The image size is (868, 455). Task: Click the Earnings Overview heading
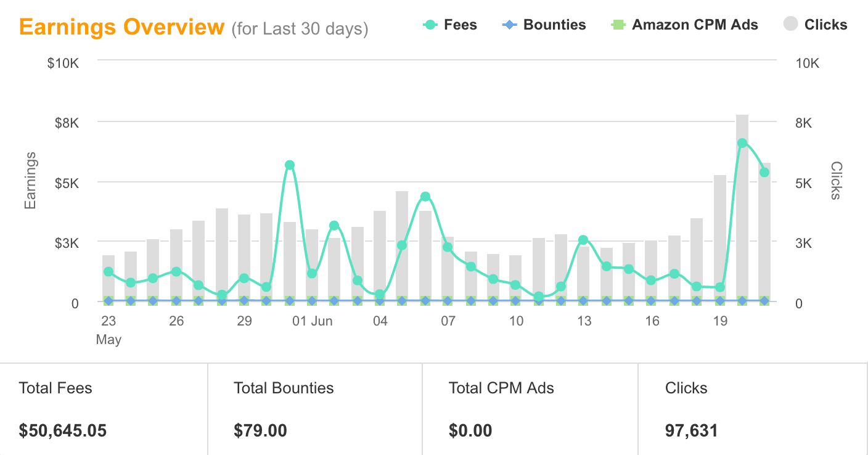coord(121,27)
